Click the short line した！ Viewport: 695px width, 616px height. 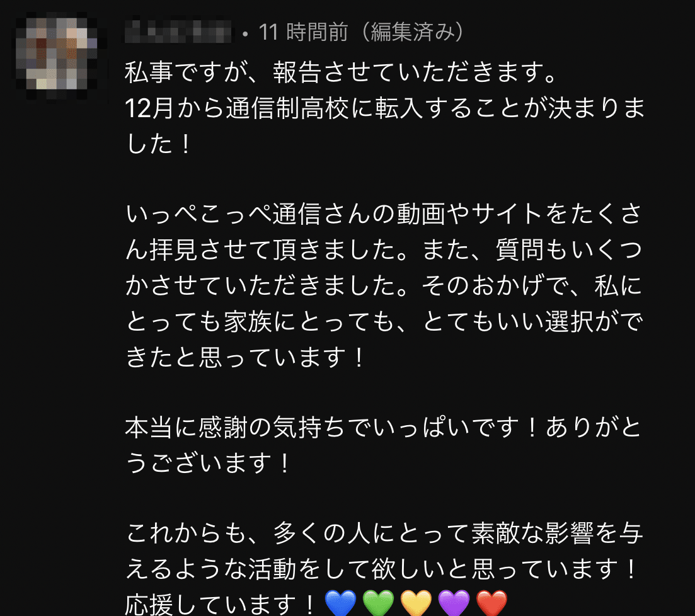pos(159,144)
